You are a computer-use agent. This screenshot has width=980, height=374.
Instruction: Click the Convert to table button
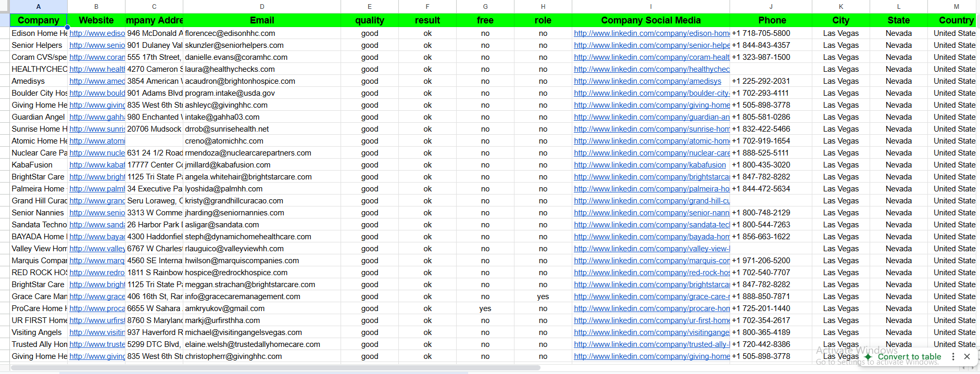pyautogui.click(x=909, y=357)
